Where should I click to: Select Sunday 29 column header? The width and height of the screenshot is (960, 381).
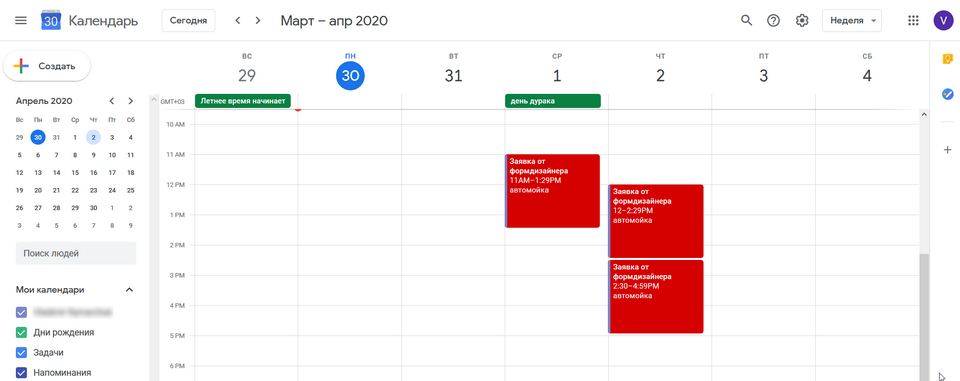tap(247, 69)
